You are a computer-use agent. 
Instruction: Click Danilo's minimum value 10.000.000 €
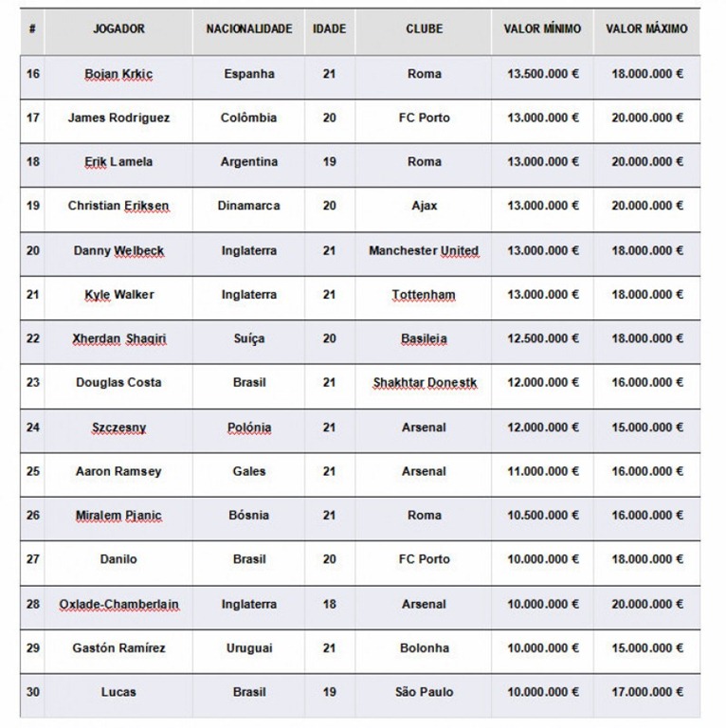click(x=543, y=559)
